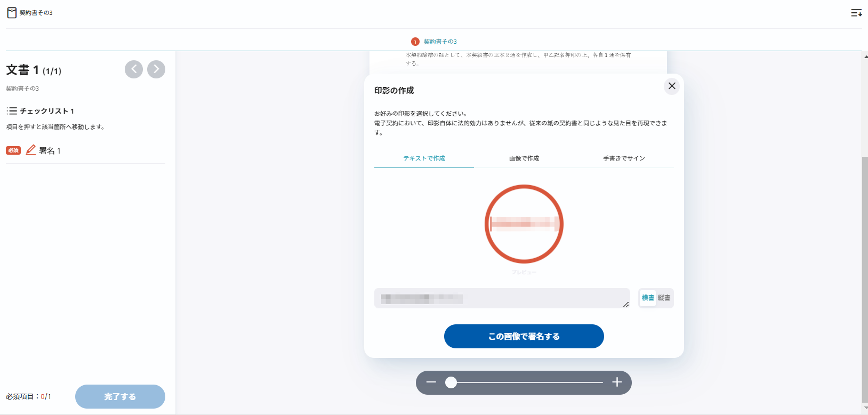Image resolution: width=868 pixels, height=415 pixels.
Task: Select 縦書 vertical writing option
Action: pyautogui.click(x=664, y=298)
